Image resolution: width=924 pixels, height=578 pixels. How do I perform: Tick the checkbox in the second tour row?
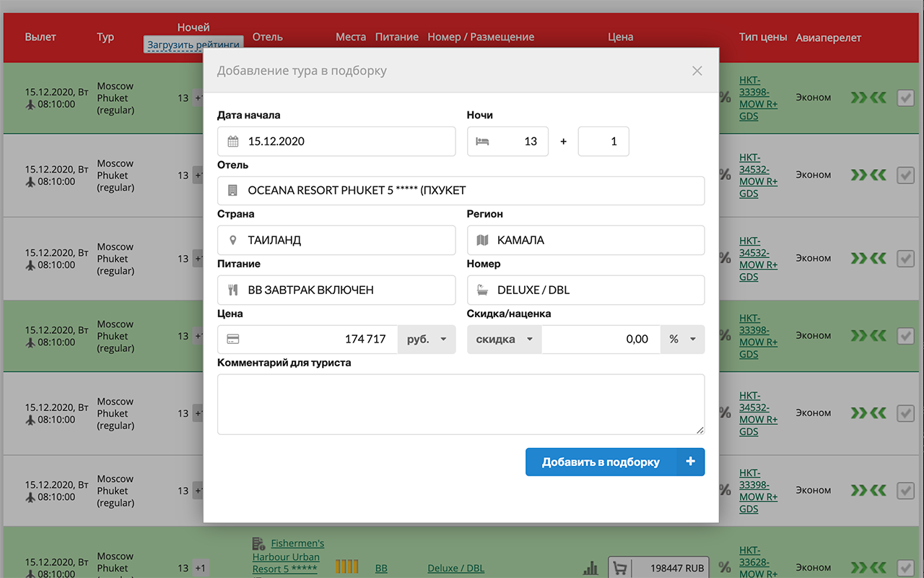pos(905,175)
